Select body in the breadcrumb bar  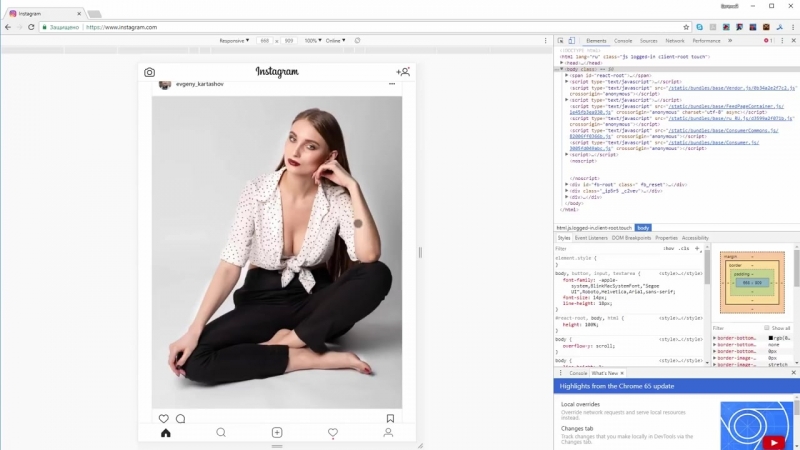tap(643, 228)
